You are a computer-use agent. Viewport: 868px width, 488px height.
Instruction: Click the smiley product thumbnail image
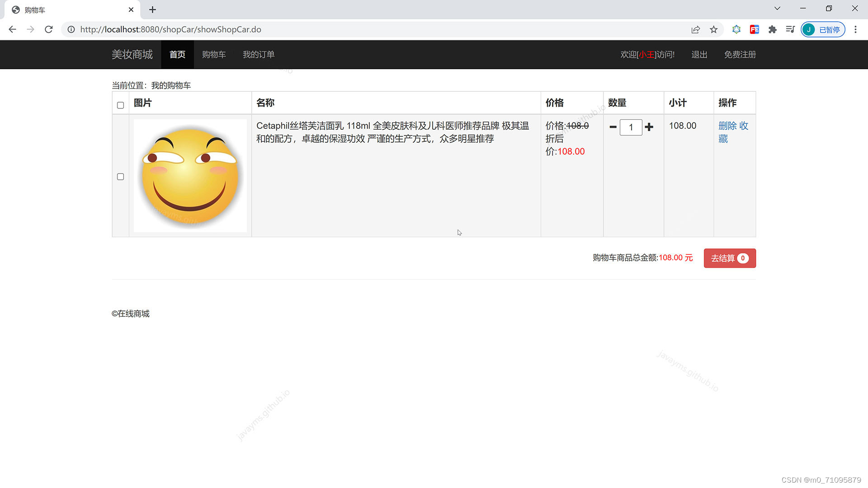coord(190,176)
